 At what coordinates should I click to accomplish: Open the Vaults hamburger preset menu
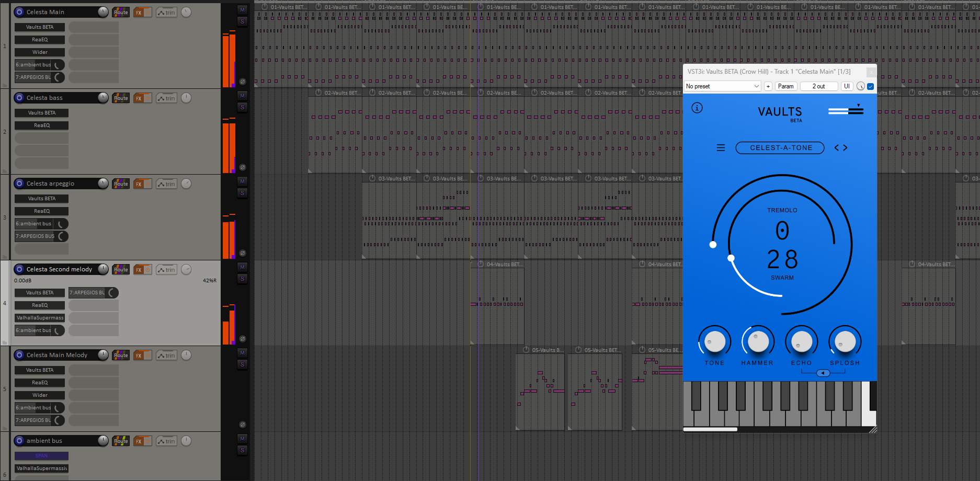coord(721,148)
